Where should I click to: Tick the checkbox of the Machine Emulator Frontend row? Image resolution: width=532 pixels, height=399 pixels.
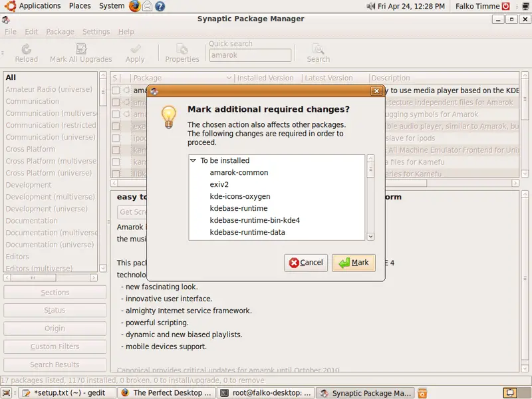tap(116, 150)
